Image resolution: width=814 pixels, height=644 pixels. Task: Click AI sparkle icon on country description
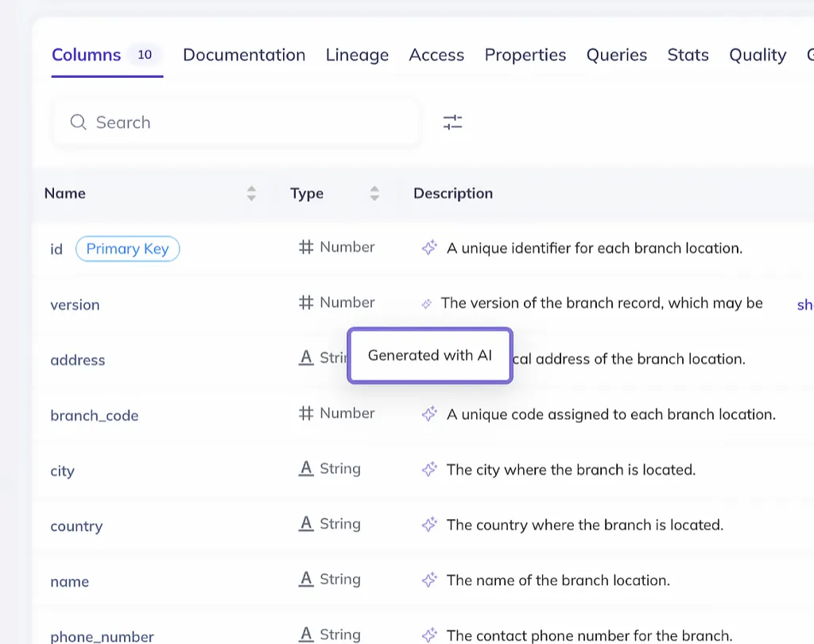[429, 525]
